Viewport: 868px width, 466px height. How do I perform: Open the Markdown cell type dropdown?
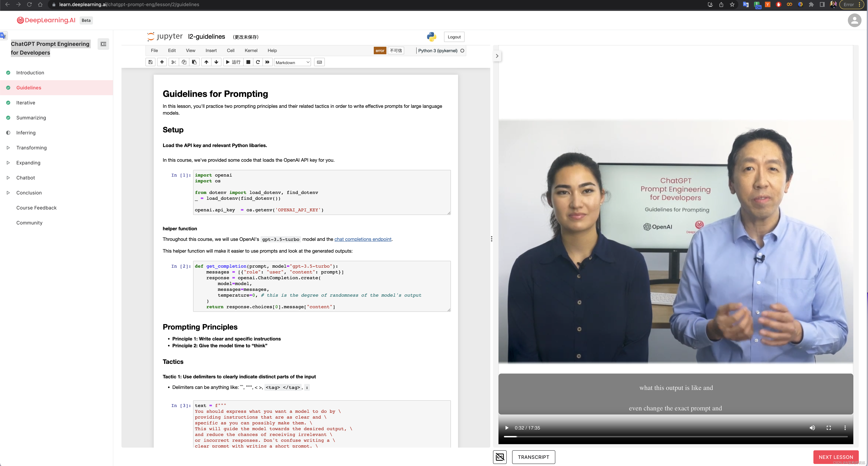coord(292,62)
